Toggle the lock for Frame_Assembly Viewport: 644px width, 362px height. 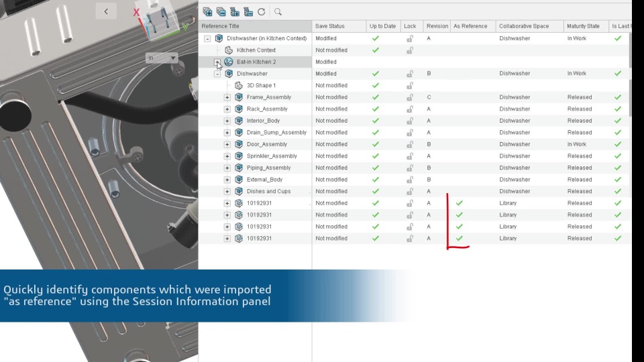coord(410,97)
